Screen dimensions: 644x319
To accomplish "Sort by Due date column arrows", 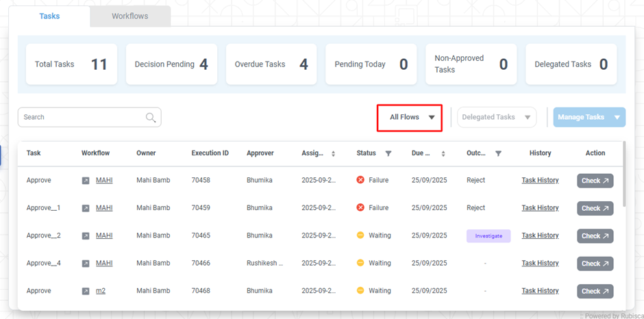I will point(443,154).
